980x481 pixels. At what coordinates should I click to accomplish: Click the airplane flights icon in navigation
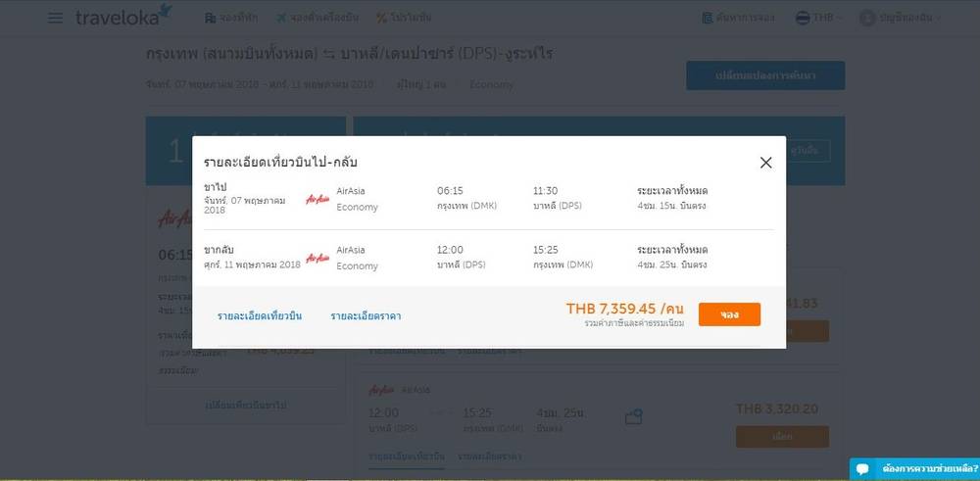[280, 18]
